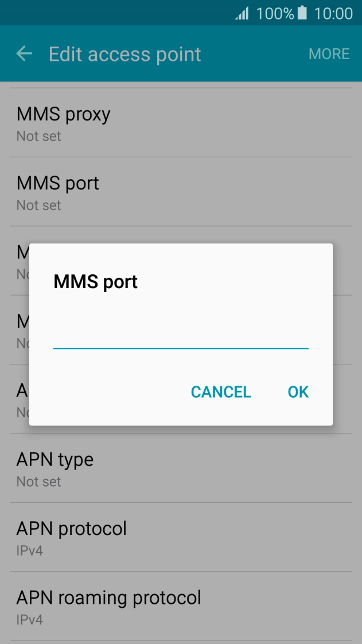Tap the battery icon in status bar

click(302, 13)
